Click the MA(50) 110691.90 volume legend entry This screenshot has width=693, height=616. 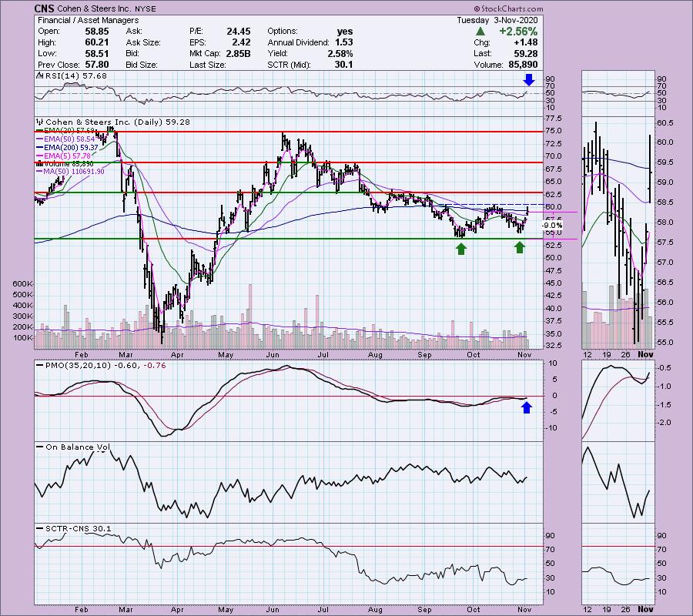[x=73, y=172]
